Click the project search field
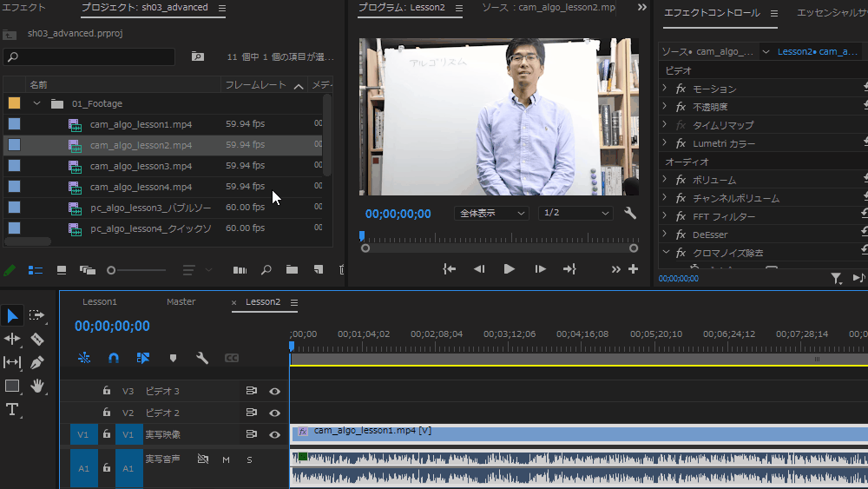868x489 pixels. point(89,56)
